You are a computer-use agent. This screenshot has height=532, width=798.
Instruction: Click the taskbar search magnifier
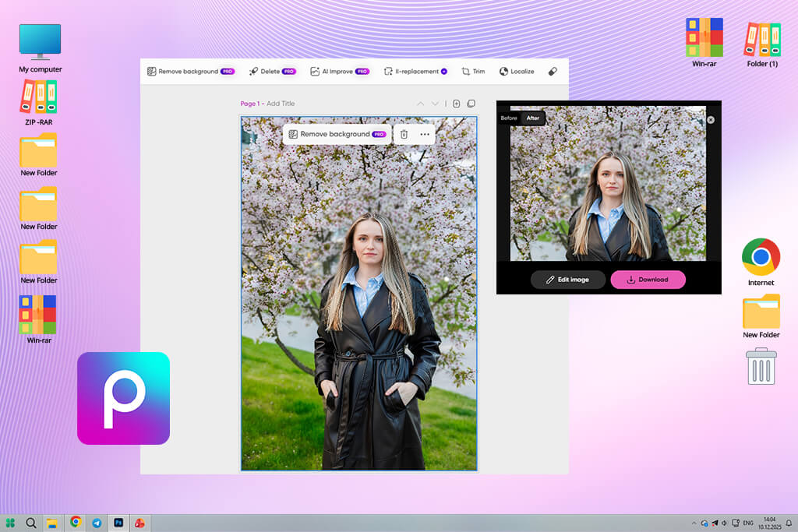tap(31, 523)
